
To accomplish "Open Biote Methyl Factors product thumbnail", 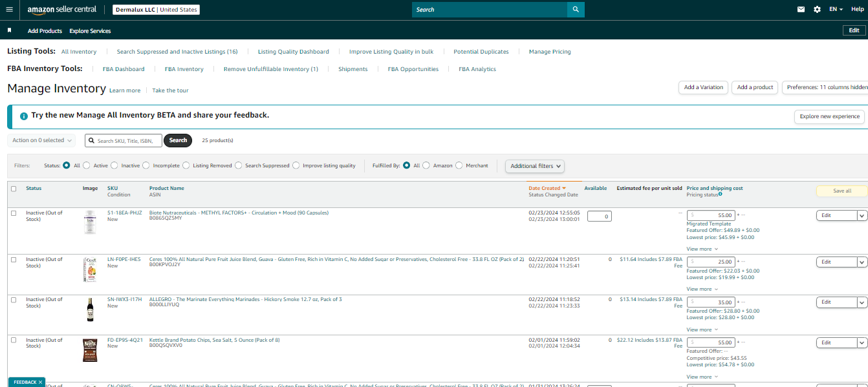I will (90, 222).
